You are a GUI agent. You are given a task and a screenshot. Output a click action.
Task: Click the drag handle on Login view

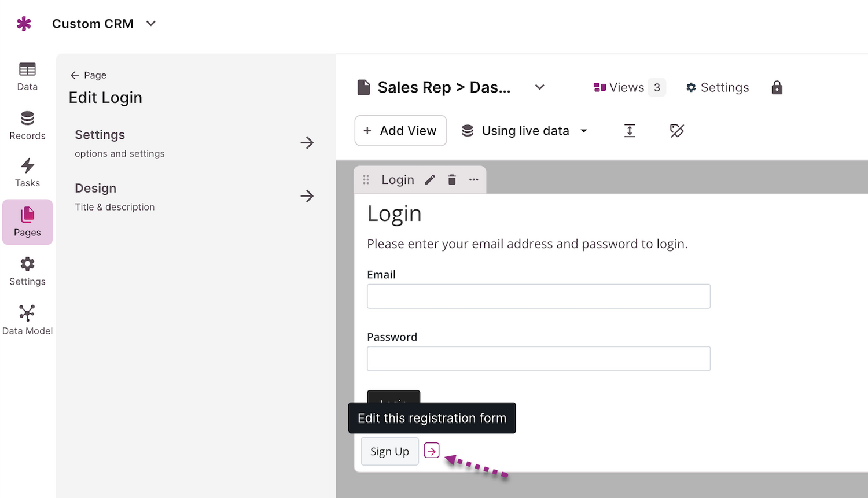[x=366, y=180]
